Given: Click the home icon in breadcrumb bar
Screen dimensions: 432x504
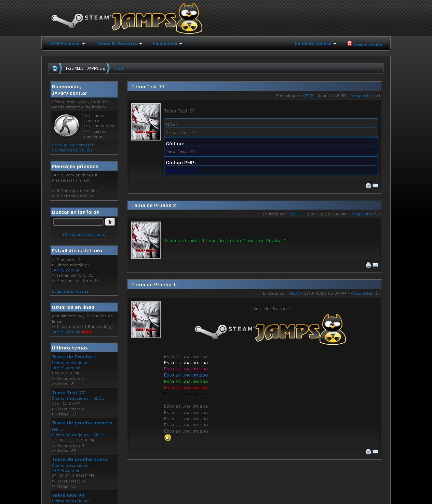Looking at the screenshot, I should point(55,68).
